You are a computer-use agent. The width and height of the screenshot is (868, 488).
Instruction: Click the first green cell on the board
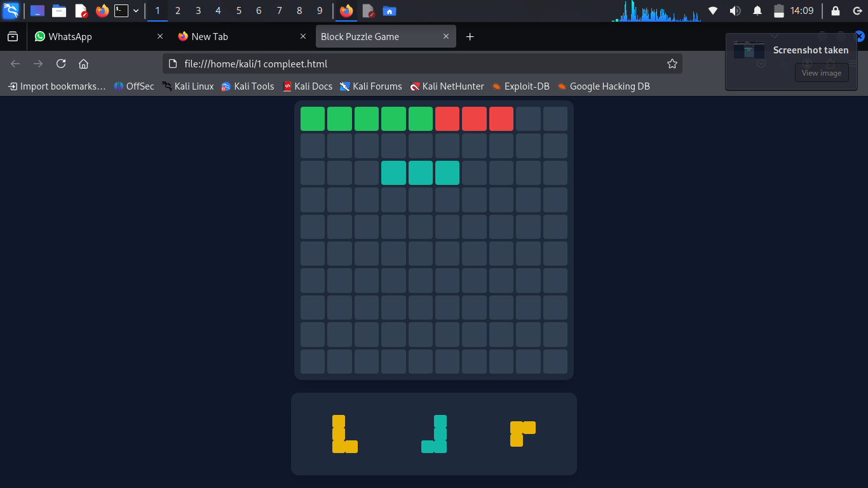click(x=313, y=119)
